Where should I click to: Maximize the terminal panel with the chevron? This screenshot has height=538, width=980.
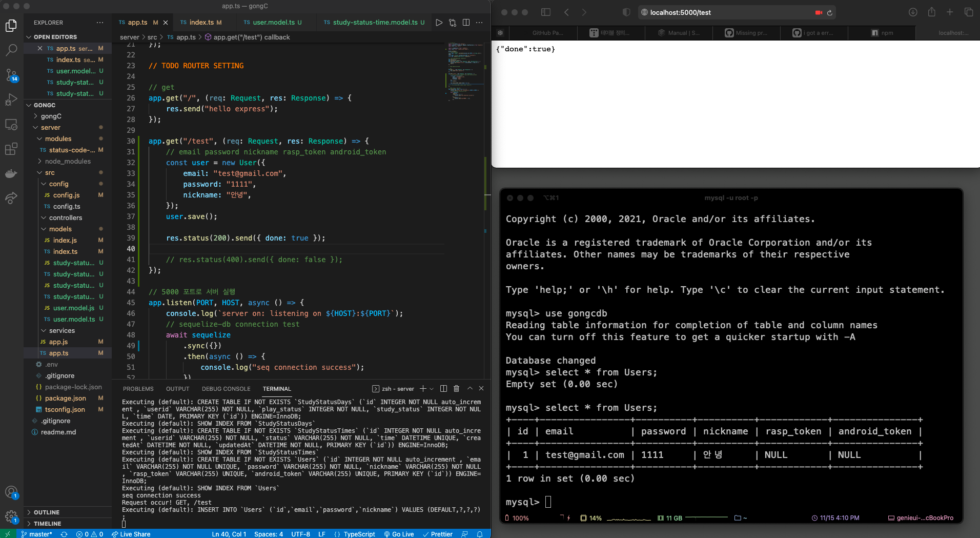469,389
